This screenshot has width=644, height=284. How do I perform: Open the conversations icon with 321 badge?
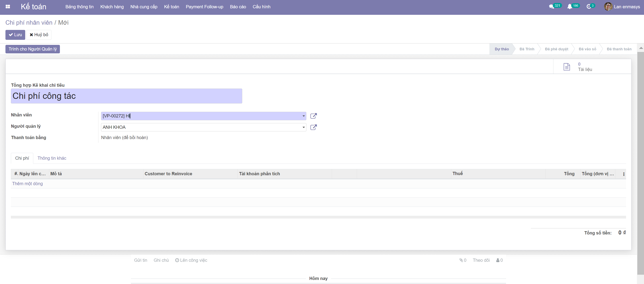[551, 7]
